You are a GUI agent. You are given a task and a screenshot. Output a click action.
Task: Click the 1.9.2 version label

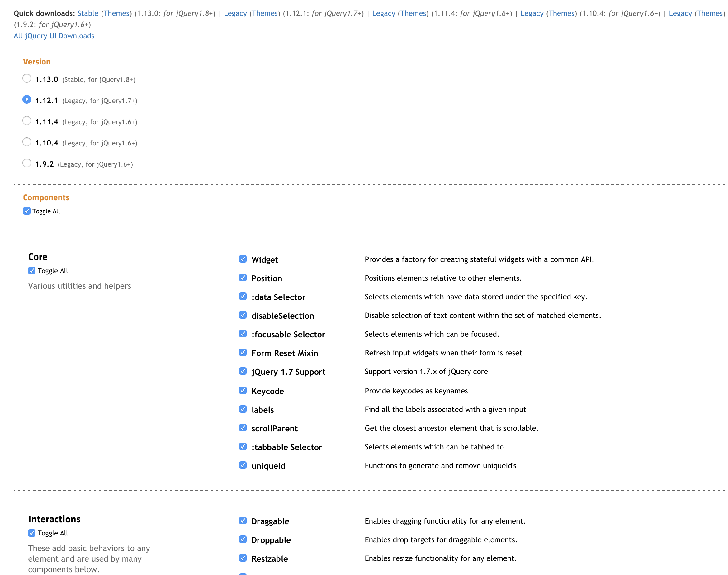coord(45,164)
